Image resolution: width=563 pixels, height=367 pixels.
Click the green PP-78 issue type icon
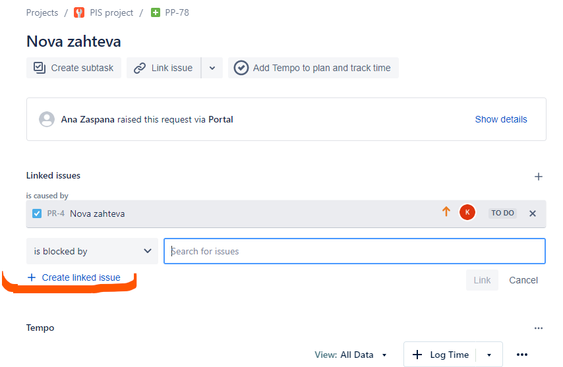pyautogui.click(x=155, y=13)
